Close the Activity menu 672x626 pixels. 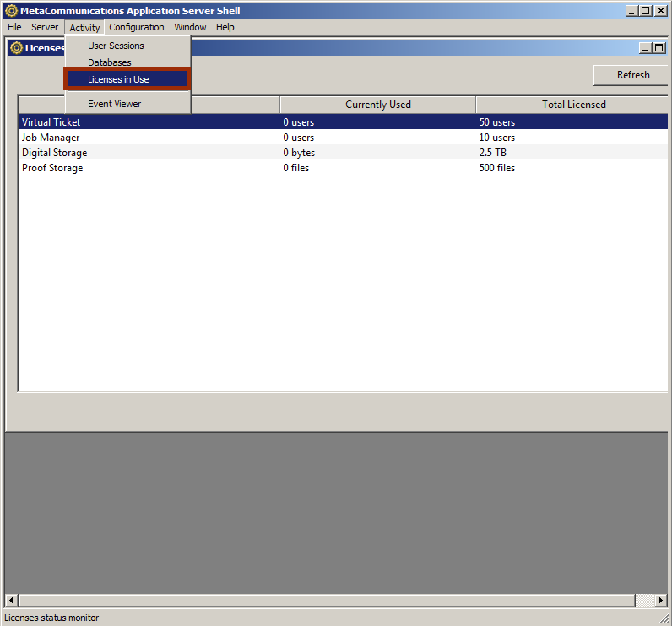click(84, 27)
